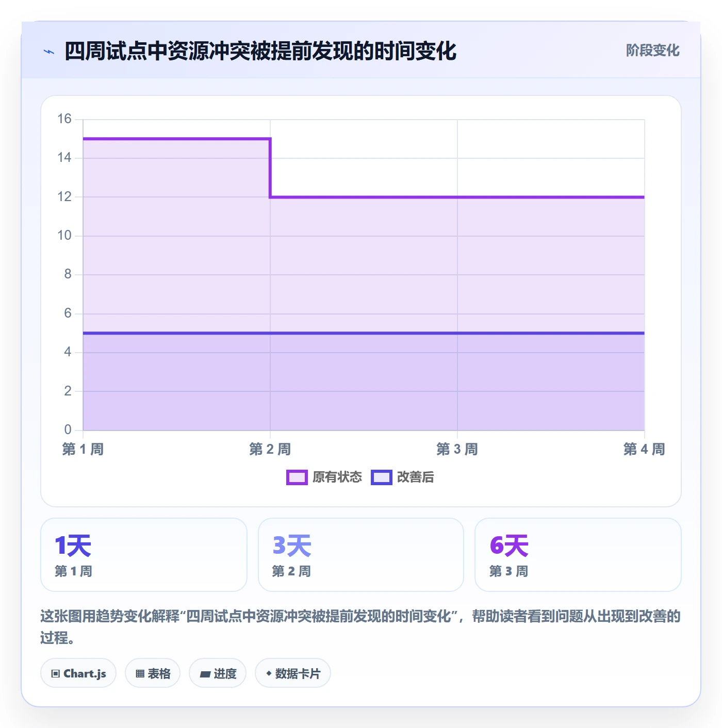722x728 pixels.
Task: Click the diamond icon in 数据卡片 tag
Action: [x=269, y=673]
